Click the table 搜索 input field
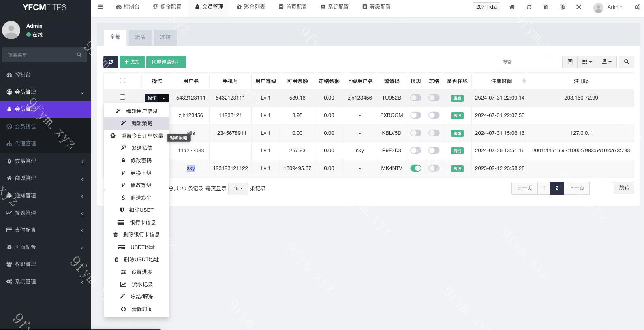 [528, 62]
